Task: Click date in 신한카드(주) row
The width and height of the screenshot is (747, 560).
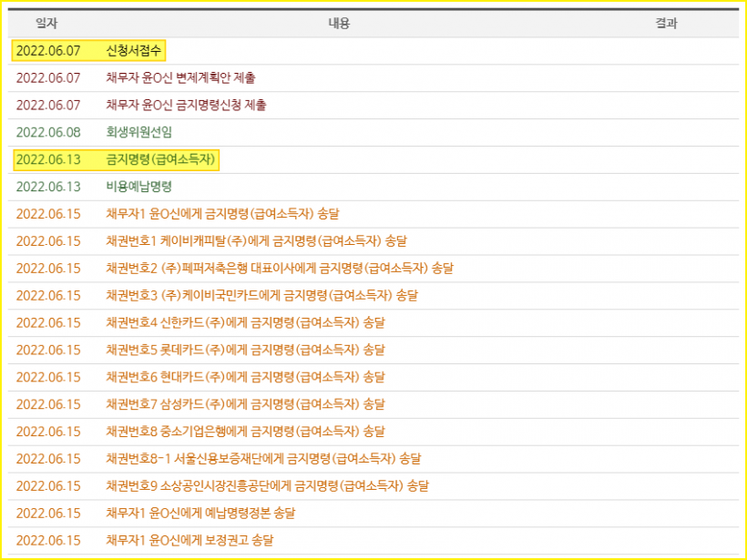Action: (48, 322)
